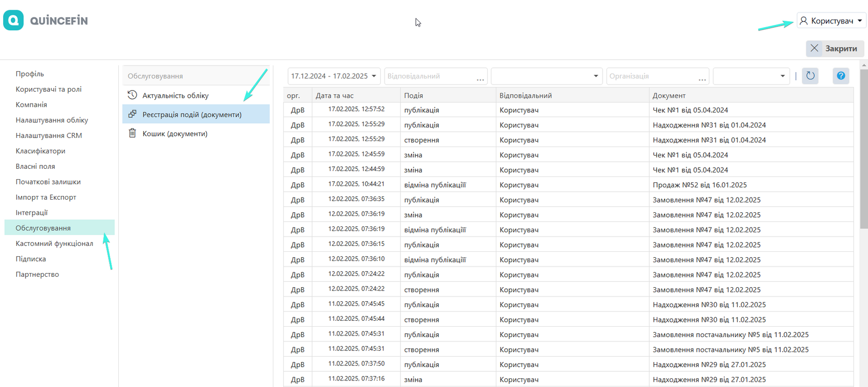
Task: Open Імпорт та Експорт section
Action: [46, 197]
